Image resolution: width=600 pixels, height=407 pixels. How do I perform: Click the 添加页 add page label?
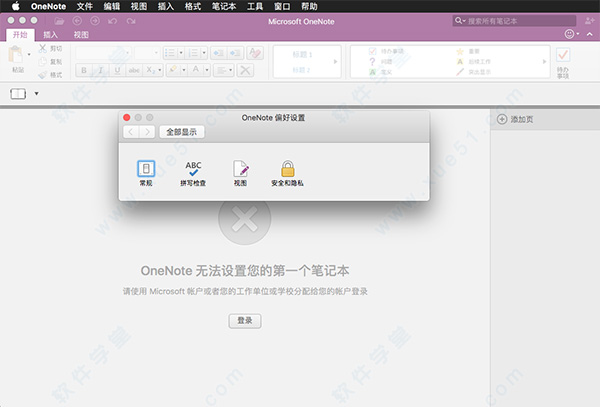click(522, 119)
